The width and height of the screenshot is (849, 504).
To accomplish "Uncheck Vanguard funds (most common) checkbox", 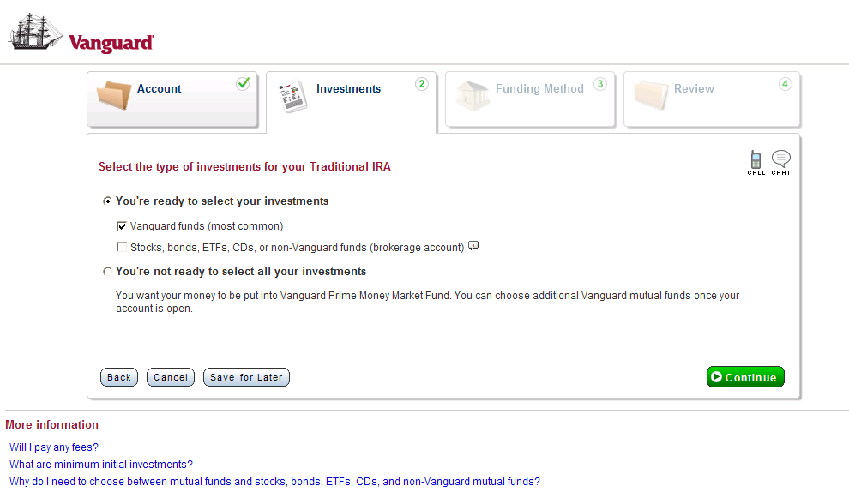I will pos(122,226).
